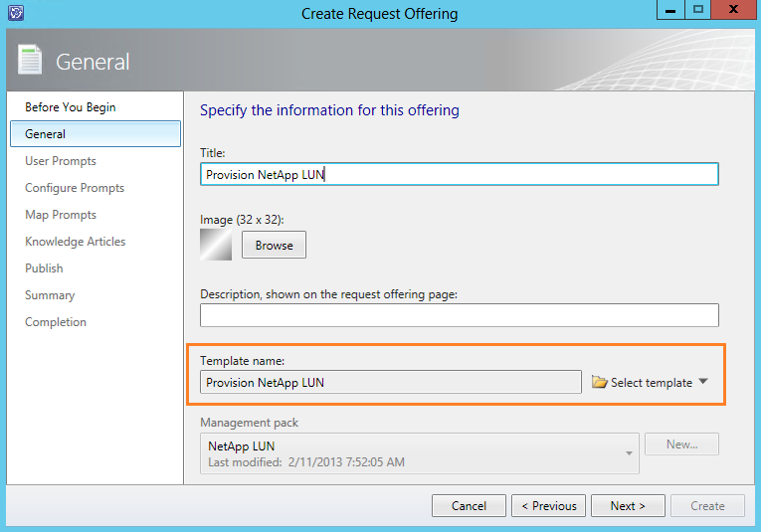Viewport: 761px width, 532px height.
Task: Click the offering image preview thumbnail
Action: click(216, 245)
